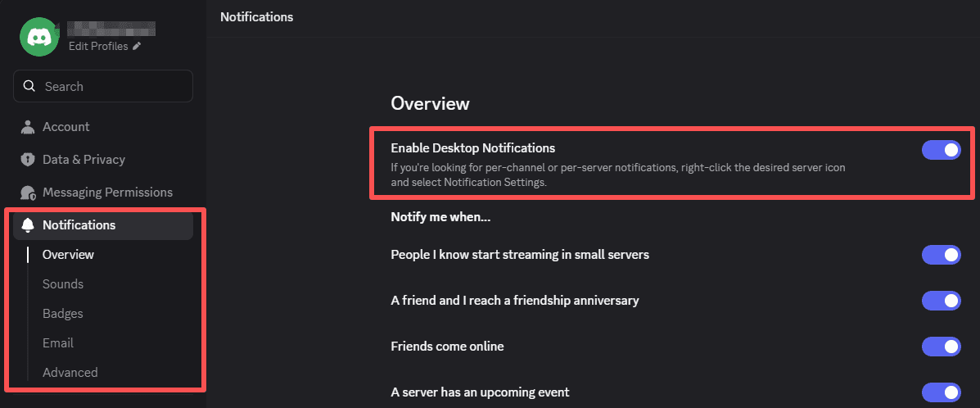980x408 pixels.
Task: Click the Notifications page title at top
Action: pyautogui.click(x=257, y=17)
